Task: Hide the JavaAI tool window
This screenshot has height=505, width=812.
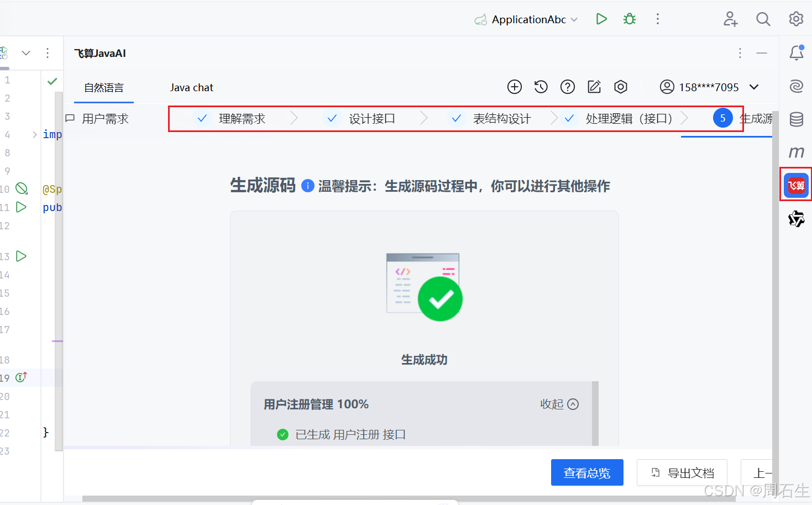Action: click(x=762, y=53)
